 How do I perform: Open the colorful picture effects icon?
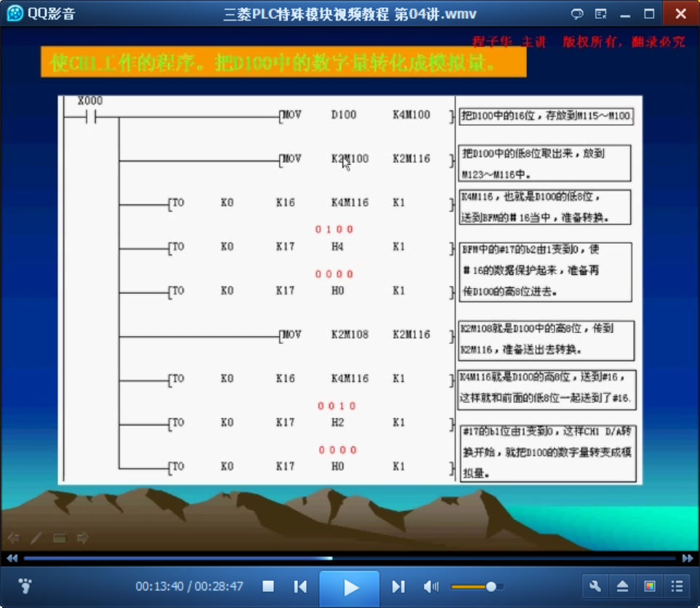tap(650, 586)
